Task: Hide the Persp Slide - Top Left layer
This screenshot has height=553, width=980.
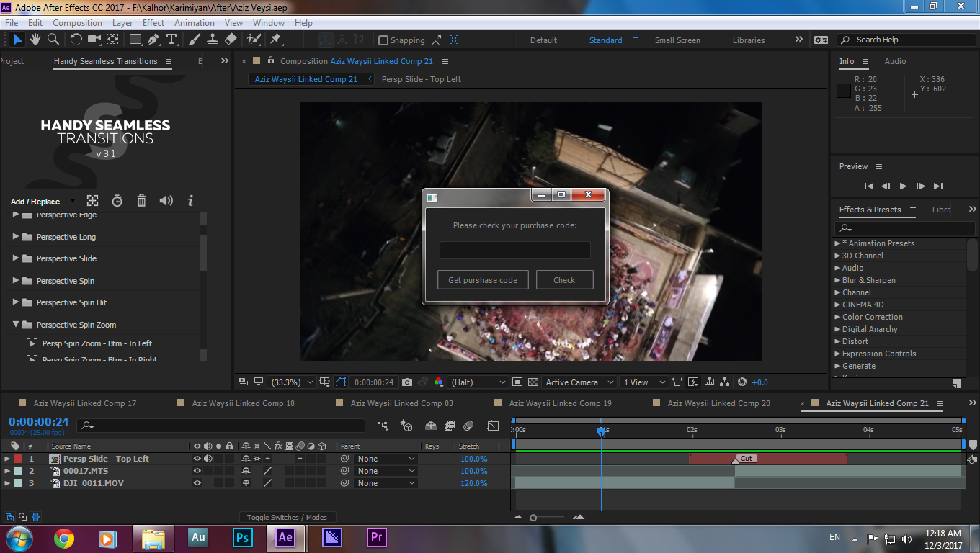Action: [x=197, y=459]
